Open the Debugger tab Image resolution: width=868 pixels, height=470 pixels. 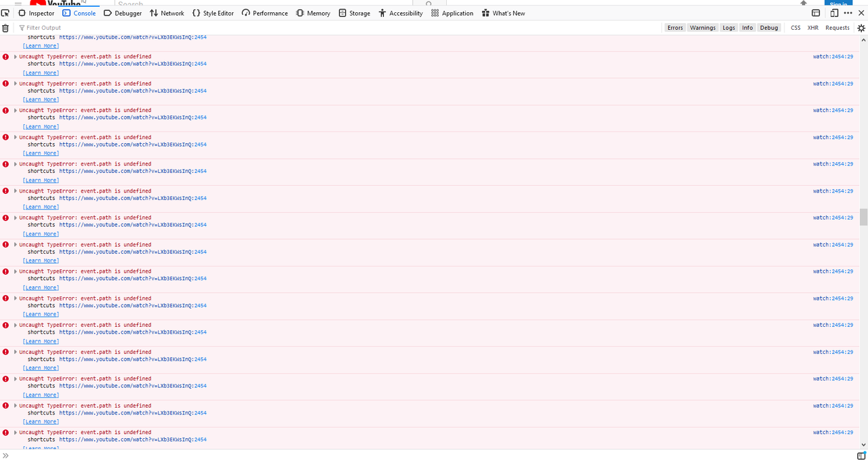[x=123, y=13]
